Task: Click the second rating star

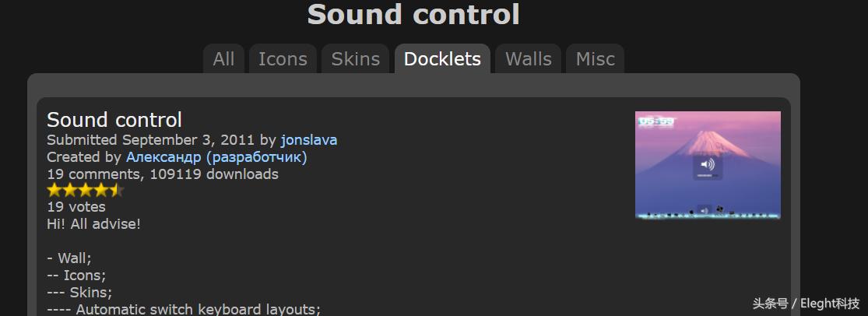Action: [70, 190]
